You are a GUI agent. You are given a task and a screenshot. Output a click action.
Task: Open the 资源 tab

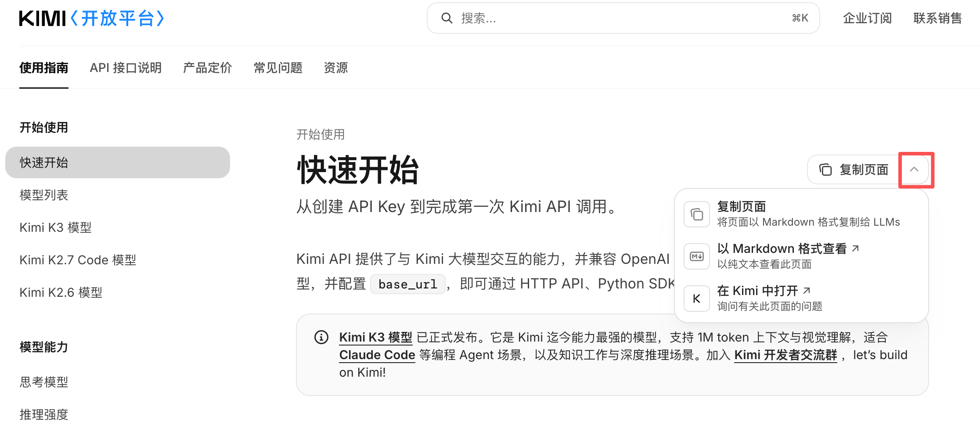(x=336, y=68)
